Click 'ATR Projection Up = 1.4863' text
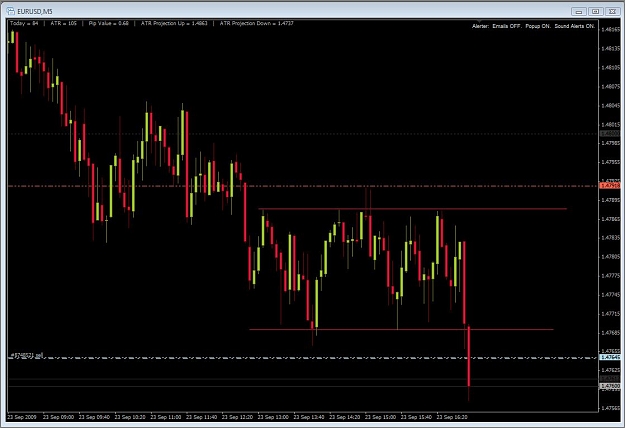Screen dimensions: 625x428 coord(174,23)
